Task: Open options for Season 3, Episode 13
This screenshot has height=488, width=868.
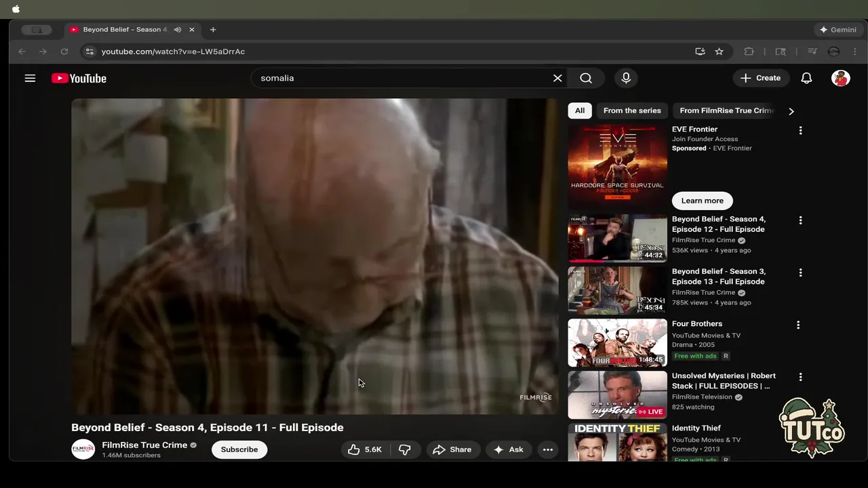Action: pyautogui.click(x=800, y=272)
